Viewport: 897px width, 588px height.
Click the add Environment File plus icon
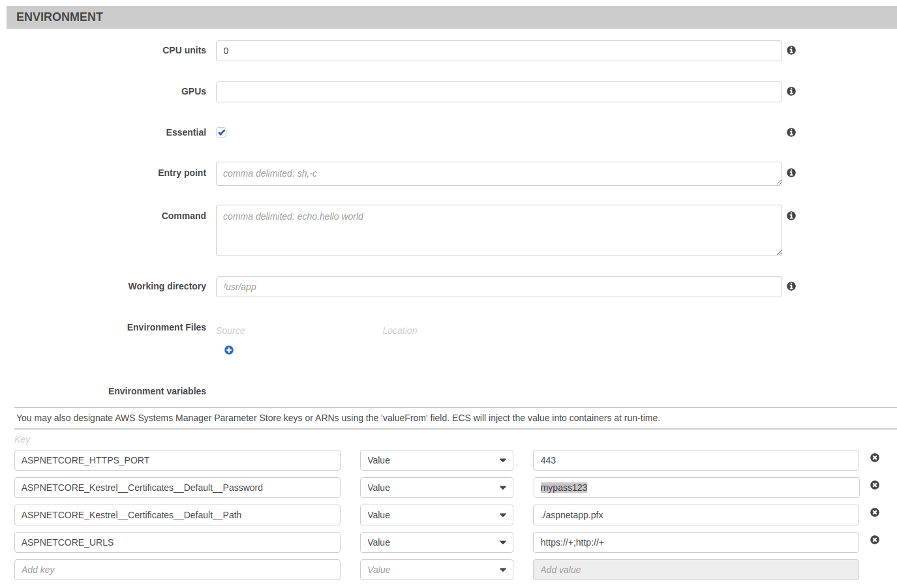pos(228,350)
